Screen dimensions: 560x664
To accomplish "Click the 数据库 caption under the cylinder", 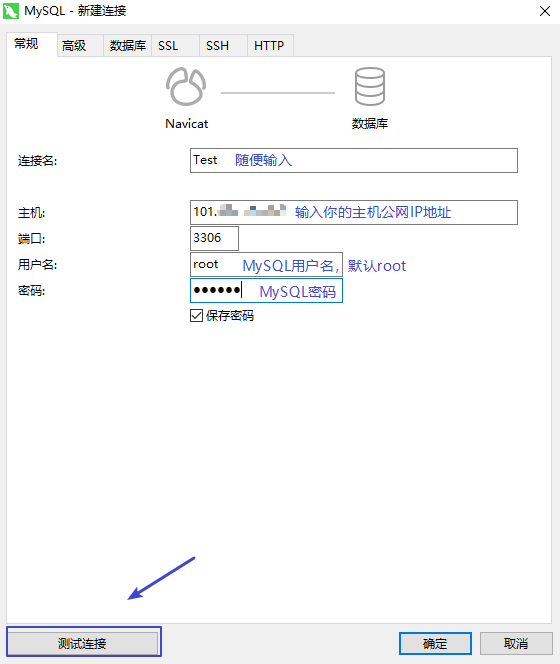I will point(370,124).
